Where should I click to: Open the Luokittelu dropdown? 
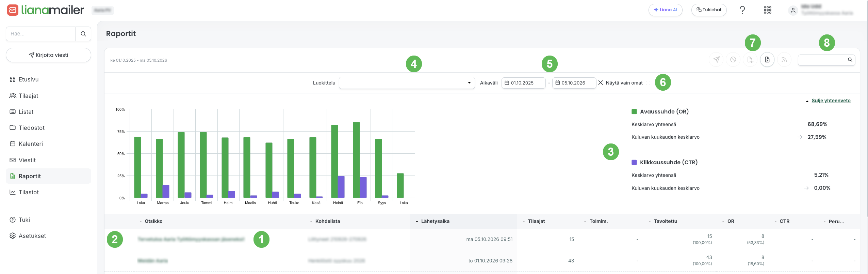coord(407,83)
